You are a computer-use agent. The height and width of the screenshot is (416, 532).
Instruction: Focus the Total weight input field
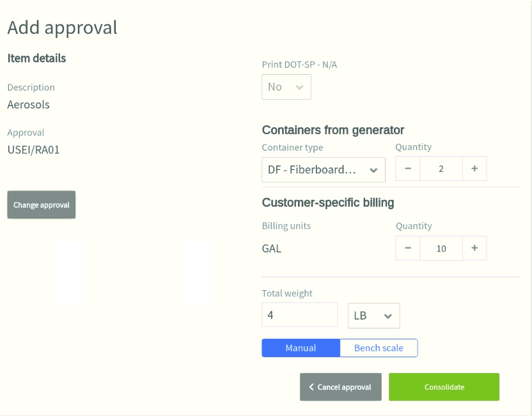tap(300, 315)
